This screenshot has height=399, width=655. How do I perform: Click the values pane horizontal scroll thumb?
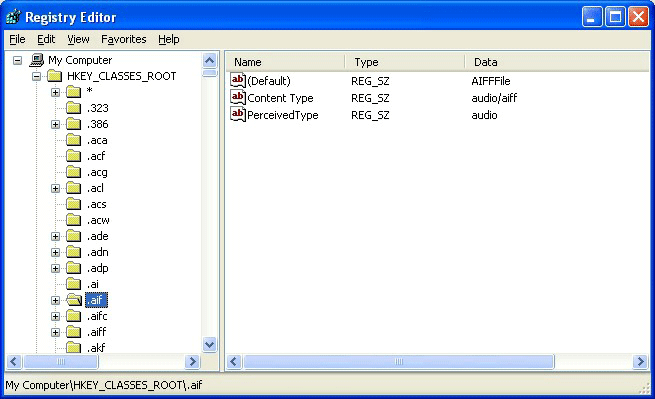tap(399, 361)
